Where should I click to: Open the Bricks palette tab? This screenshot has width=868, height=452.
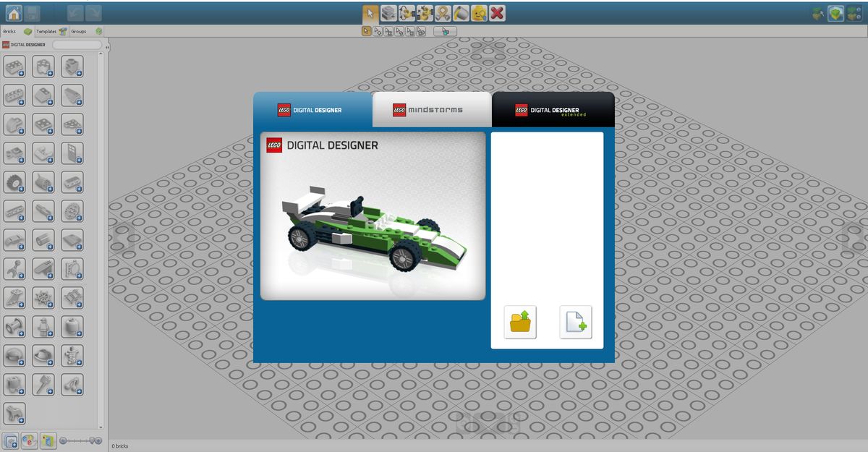click(x=17, y=32)
